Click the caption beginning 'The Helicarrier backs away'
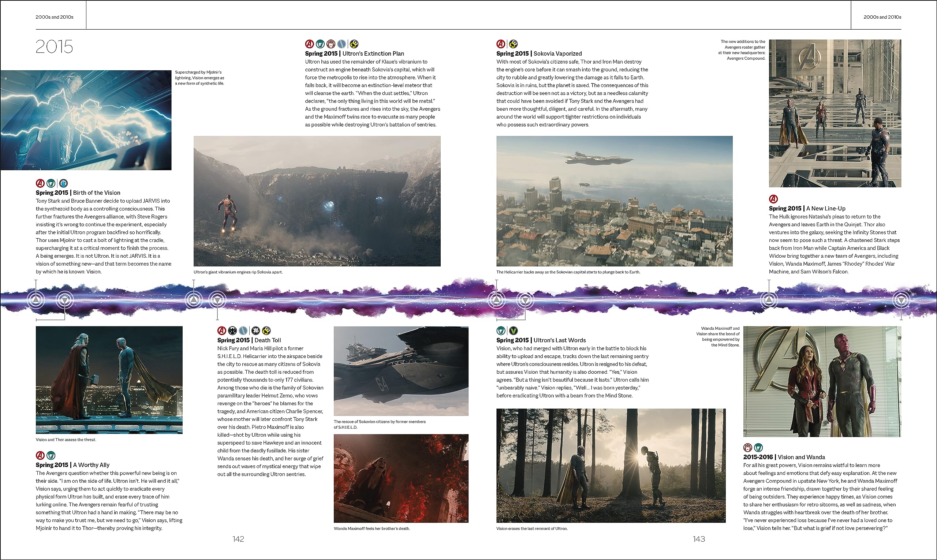 [x=568, y=272]
